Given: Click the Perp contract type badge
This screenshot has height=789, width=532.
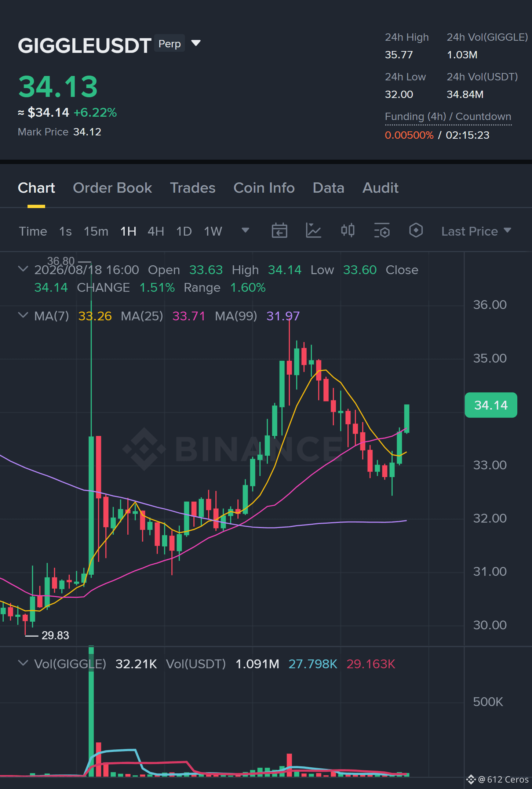Looking at the screenshot, I should tap(170, 43).
